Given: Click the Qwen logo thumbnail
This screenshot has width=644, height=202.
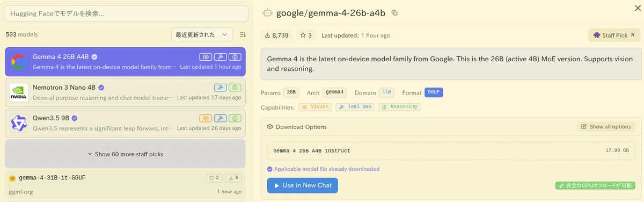Looking at the screenshot, I should (x=19, y=124).
